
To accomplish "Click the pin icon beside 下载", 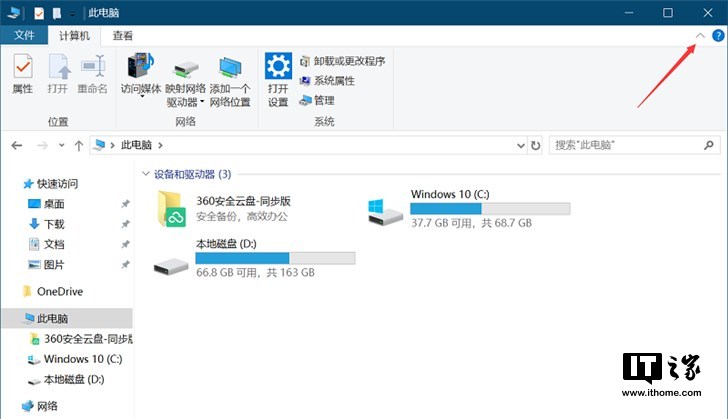I will pyautogui.click(x=125, y=224).
